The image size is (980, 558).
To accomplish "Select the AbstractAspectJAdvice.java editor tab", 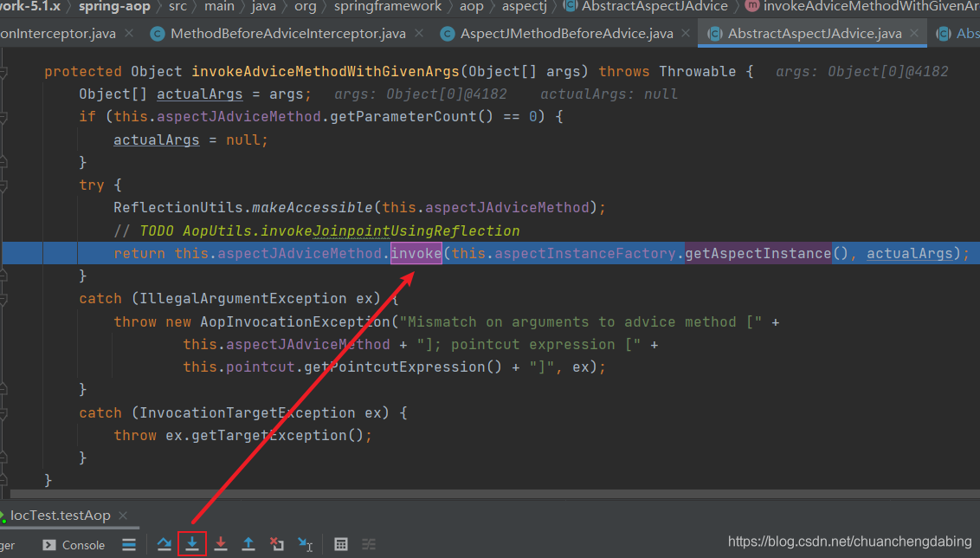I will (x=815, y=34).
